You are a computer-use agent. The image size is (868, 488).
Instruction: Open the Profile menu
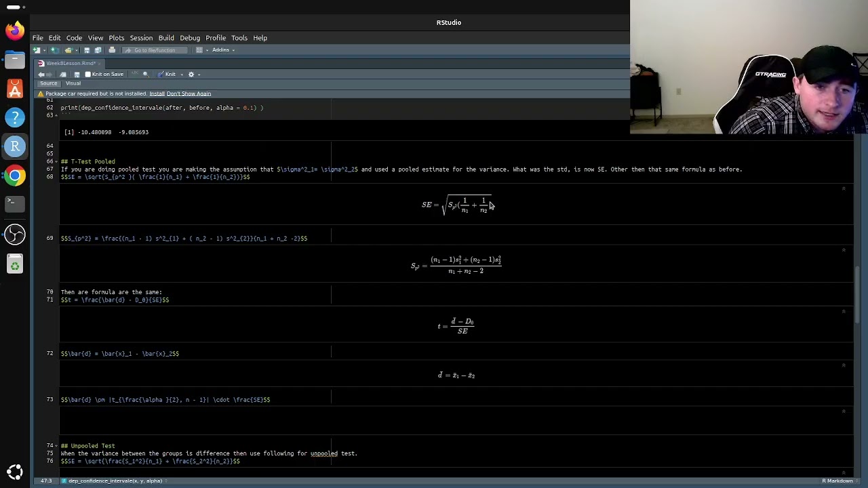tap(216, 38)
